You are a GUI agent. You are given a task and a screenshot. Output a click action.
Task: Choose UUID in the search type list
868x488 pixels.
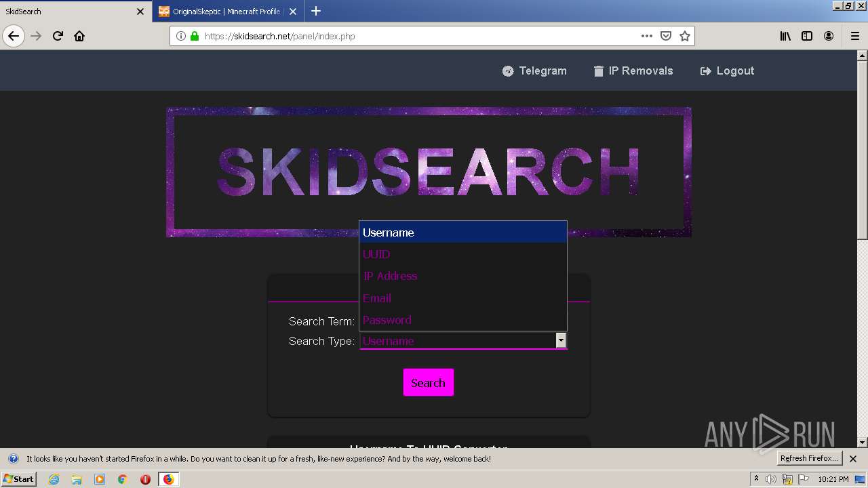463,254
